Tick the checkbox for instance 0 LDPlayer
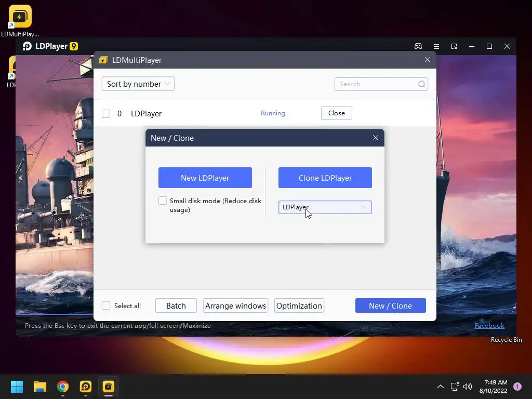This screenshot has height=399, width=532. [x=106, y=114]
